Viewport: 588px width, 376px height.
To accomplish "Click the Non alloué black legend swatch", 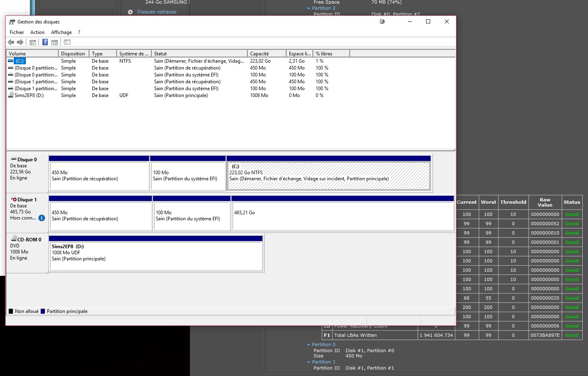I will coord(11,311).
